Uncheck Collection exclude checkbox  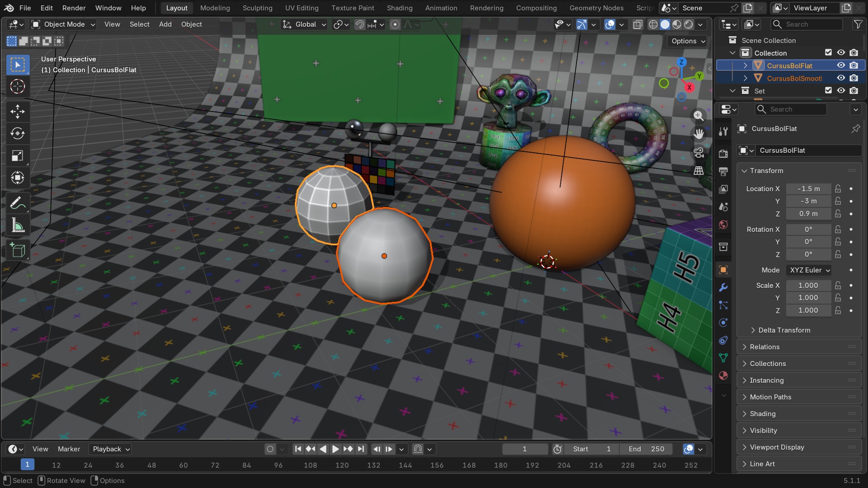point(828,53)
